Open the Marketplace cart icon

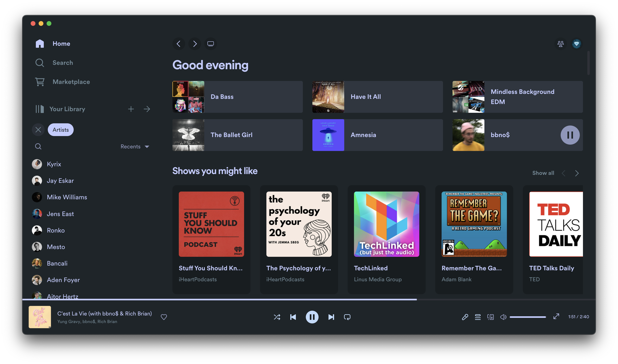pos(40,82)
